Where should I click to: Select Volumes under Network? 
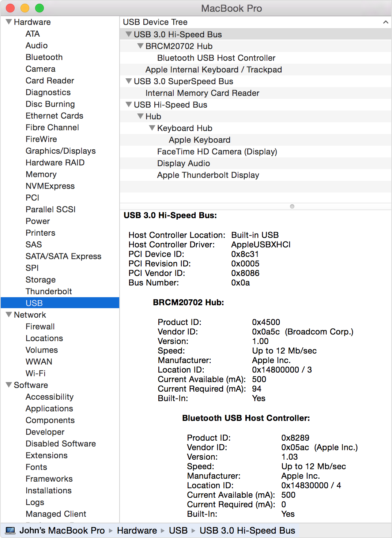(x=42, y=350)
